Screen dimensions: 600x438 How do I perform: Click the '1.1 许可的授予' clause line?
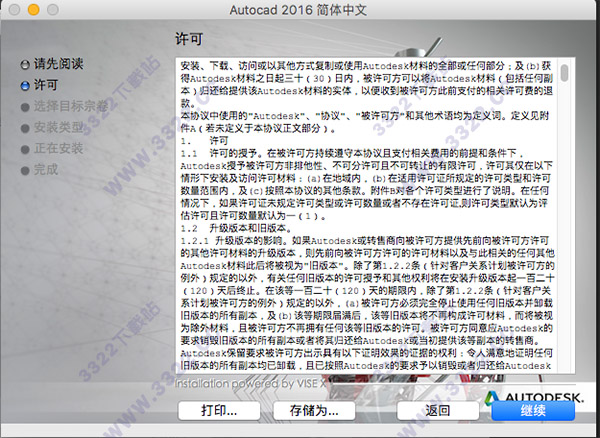tap(352, 153)
